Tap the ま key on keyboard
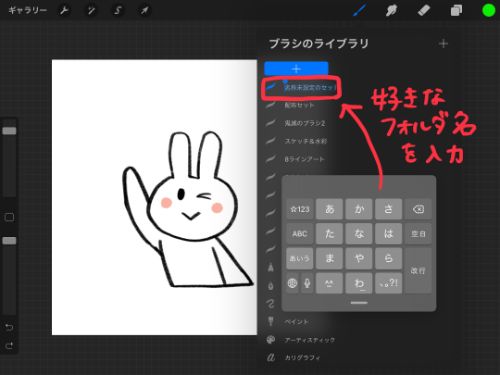This screenshot has width=500, height=375. coord(329,258)
